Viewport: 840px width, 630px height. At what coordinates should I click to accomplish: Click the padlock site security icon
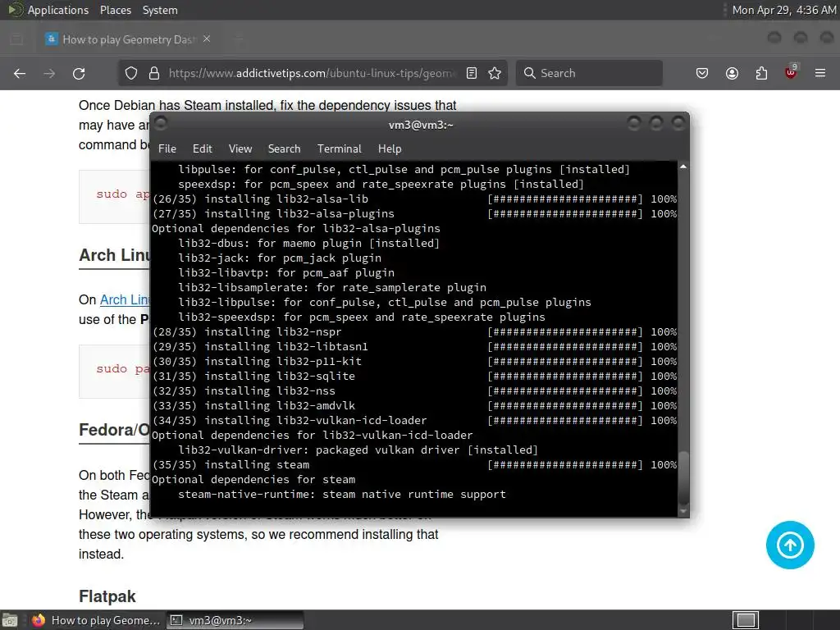154,73
